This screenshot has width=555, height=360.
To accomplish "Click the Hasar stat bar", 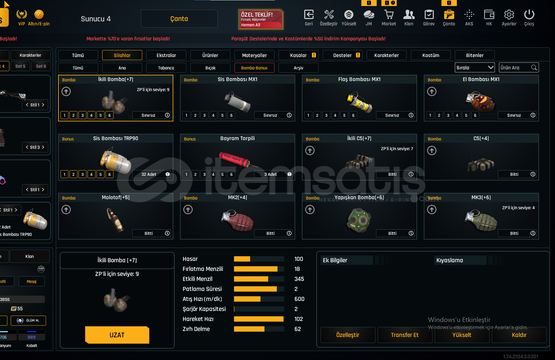I will pyautogui.click(x=259, y=259).
